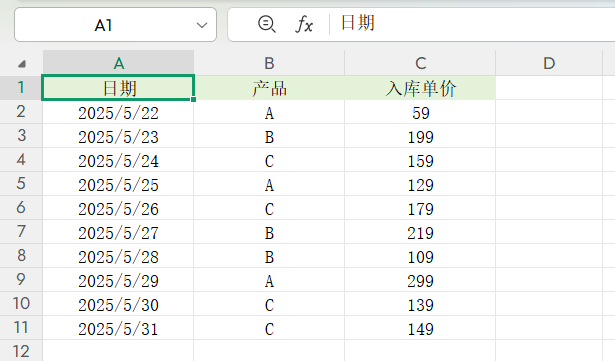Click the Name Box showing A1
This screenshot has width=615, height=361.
(115, 25)
